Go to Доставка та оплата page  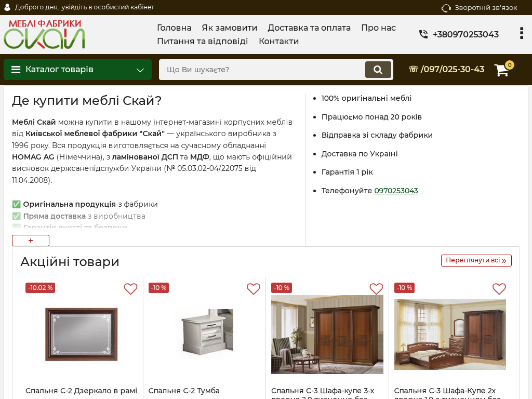pos(309,28)
